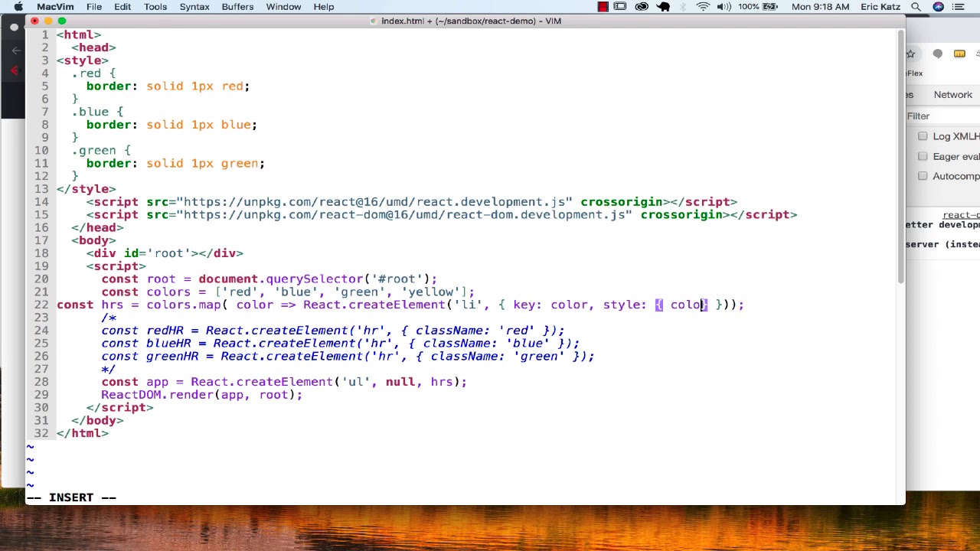Open Creative Cloud from the menu bar
This screenshot has width=980, height=551.
tap(642, 7)
